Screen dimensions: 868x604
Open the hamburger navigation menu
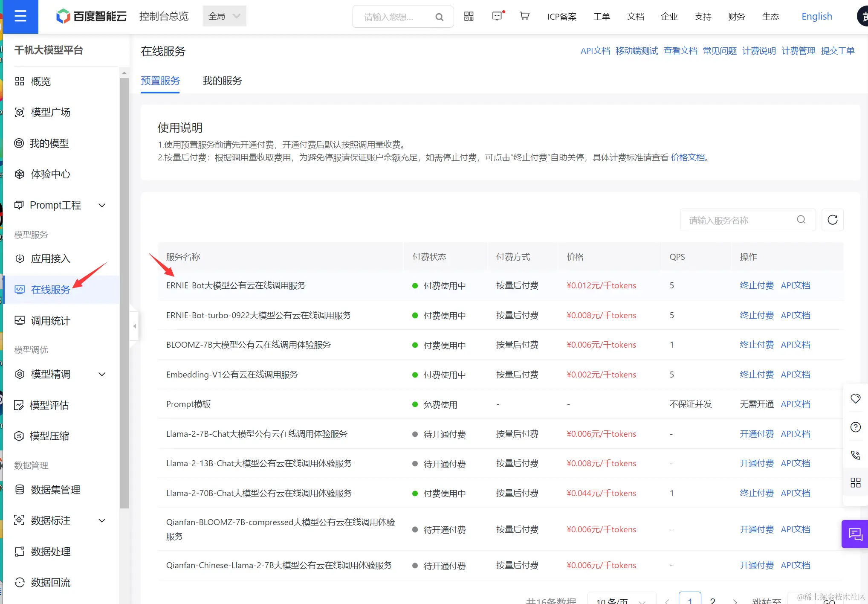click(x=20, y=17)
